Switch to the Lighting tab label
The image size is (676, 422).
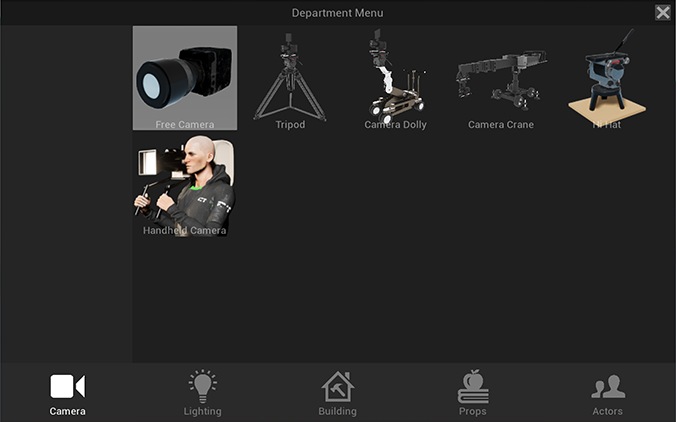click(x=203, y=411)
